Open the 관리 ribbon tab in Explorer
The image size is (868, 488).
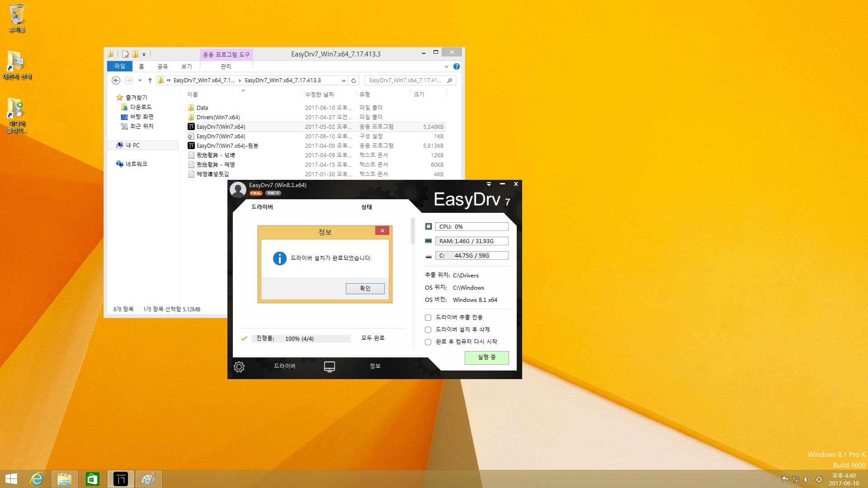coord(226,66)
